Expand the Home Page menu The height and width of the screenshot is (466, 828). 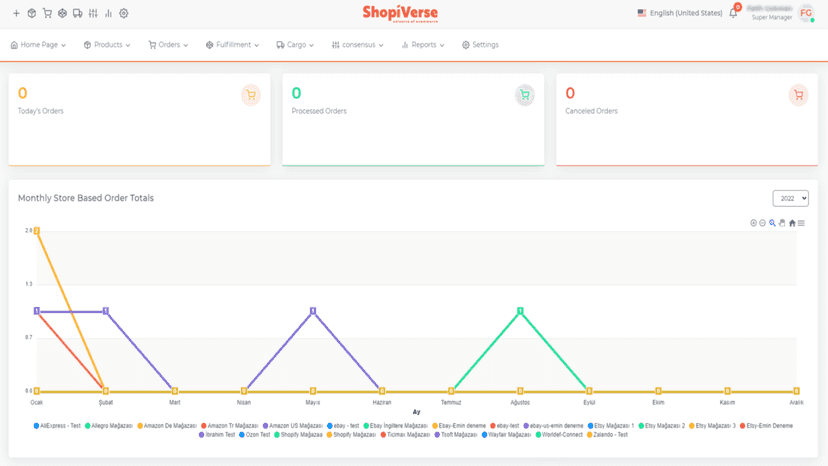tap(38, 45)
